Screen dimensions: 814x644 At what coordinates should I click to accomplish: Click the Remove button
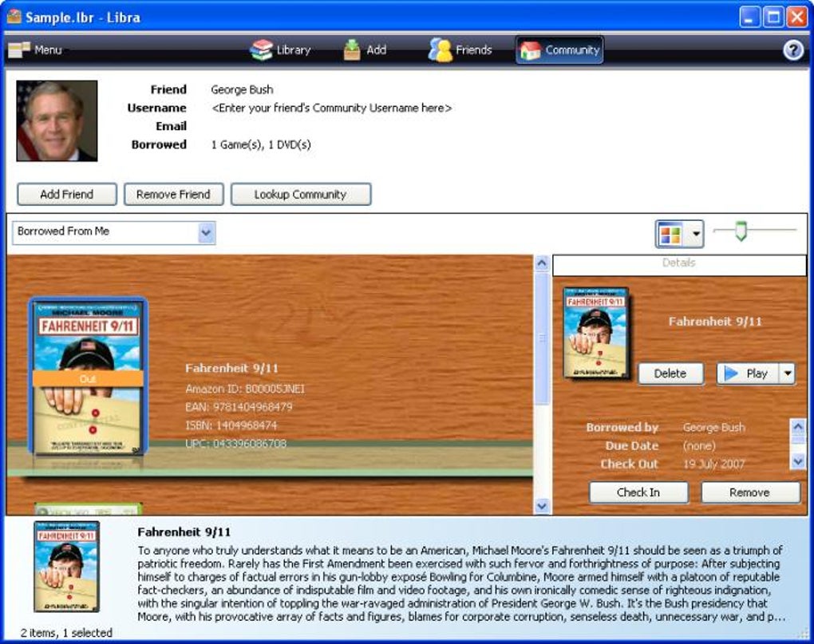749,492
